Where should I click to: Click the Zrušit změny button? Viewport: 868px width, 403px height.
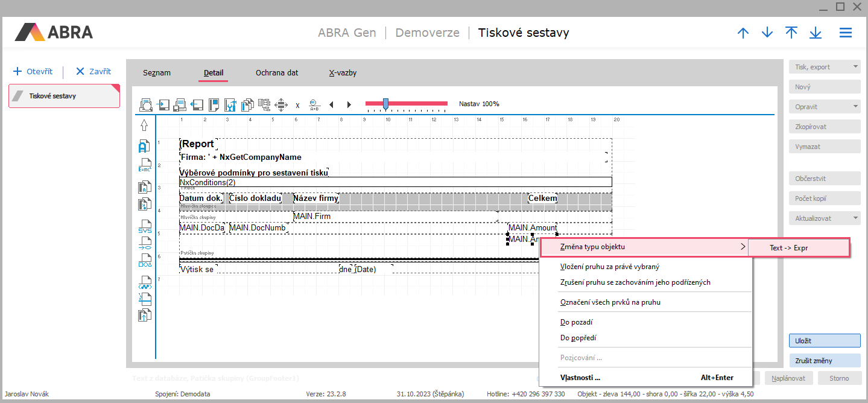[825, 361]
